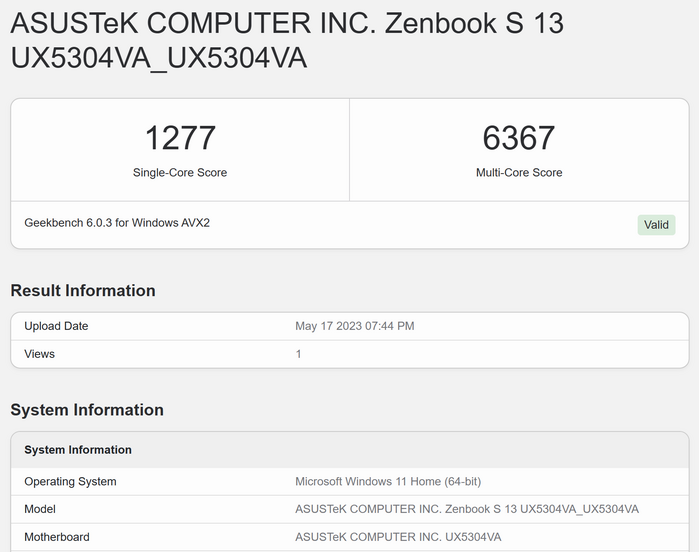Screen dimensions: 699x552
Task: Click the Result Information heading
Action: (83, 290)
